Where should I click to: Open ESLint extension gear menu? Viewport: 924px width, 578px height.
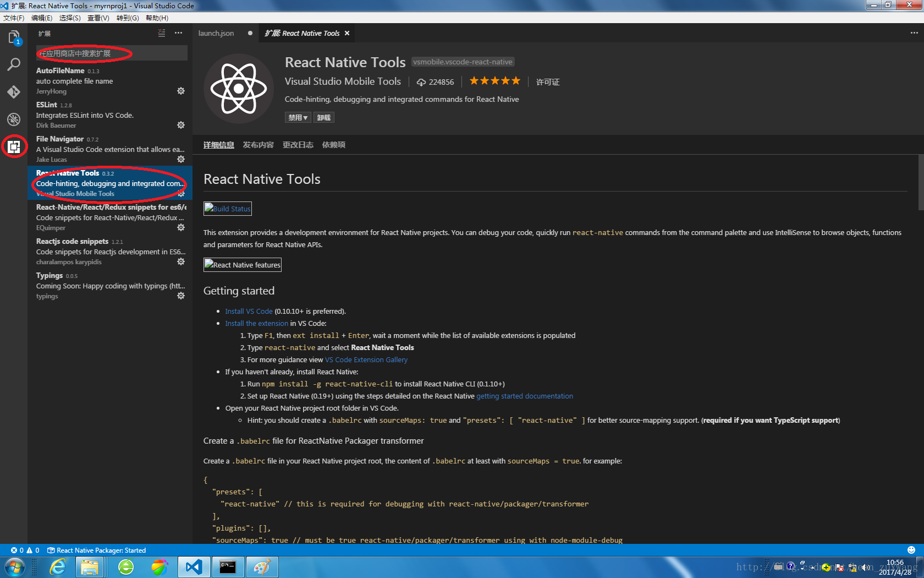pyautogui.click(x=181, y=125)
